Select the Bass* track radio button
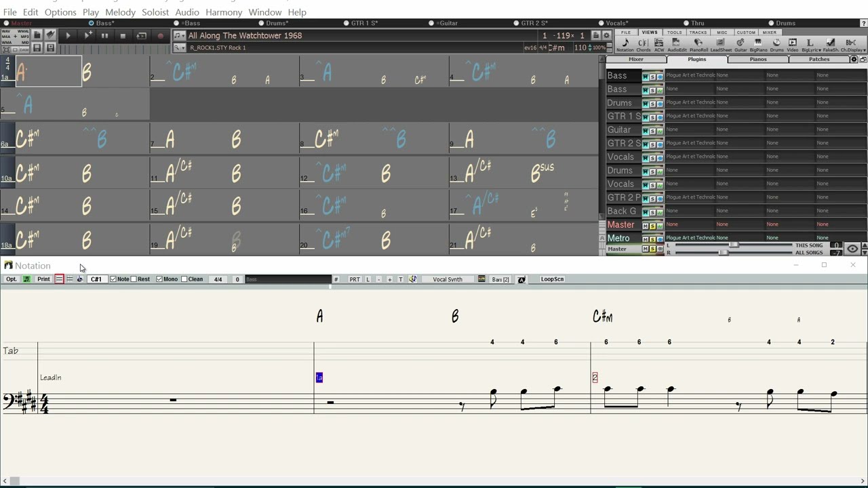The height and width of the screenshot is (488, 868). coord(92,23)
